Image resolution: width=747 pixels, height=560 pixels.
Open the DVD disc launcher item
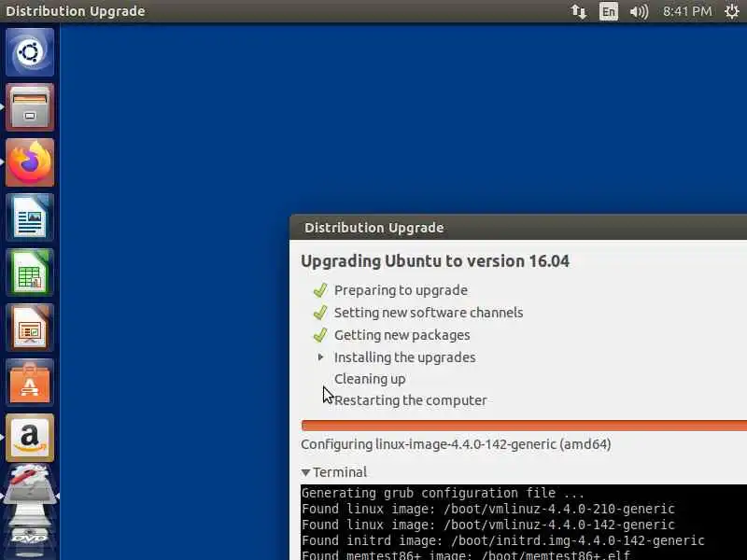coord(30,536)
